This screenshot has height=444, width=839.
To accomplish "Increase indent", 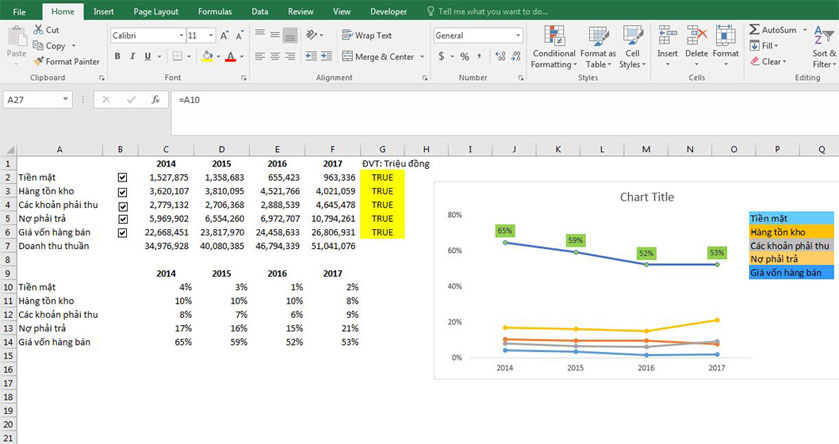I will [326, 56].
